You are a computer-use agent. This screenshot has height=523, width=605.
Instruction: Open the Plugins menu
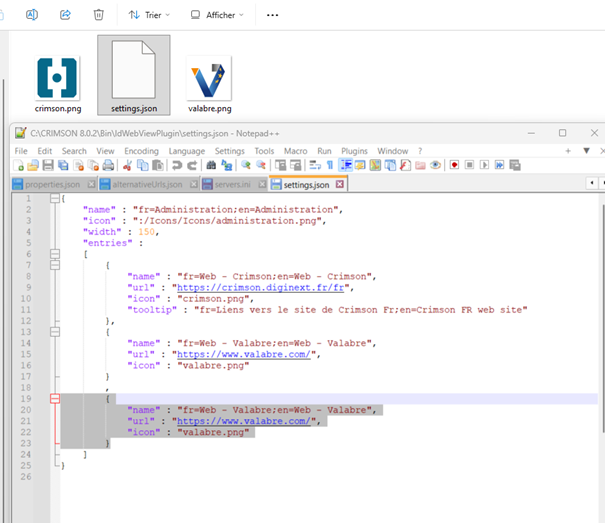[x=354, y=151]
